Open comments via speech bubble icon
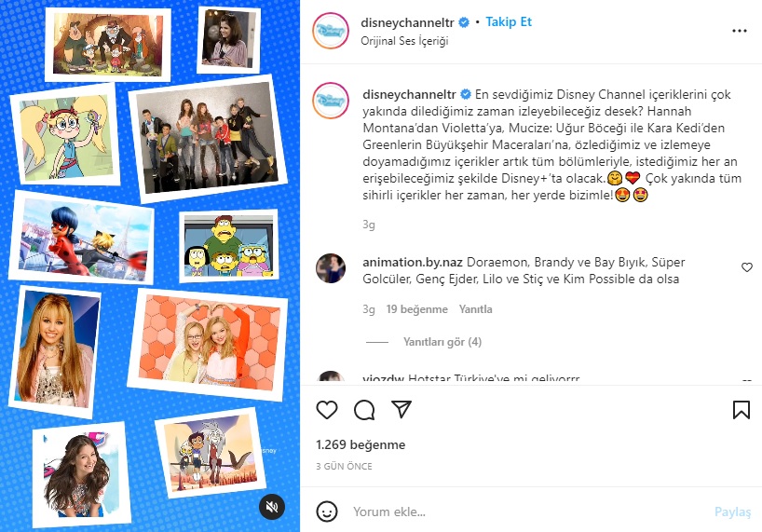The image size is (762, 532). (x=364, y=410)
